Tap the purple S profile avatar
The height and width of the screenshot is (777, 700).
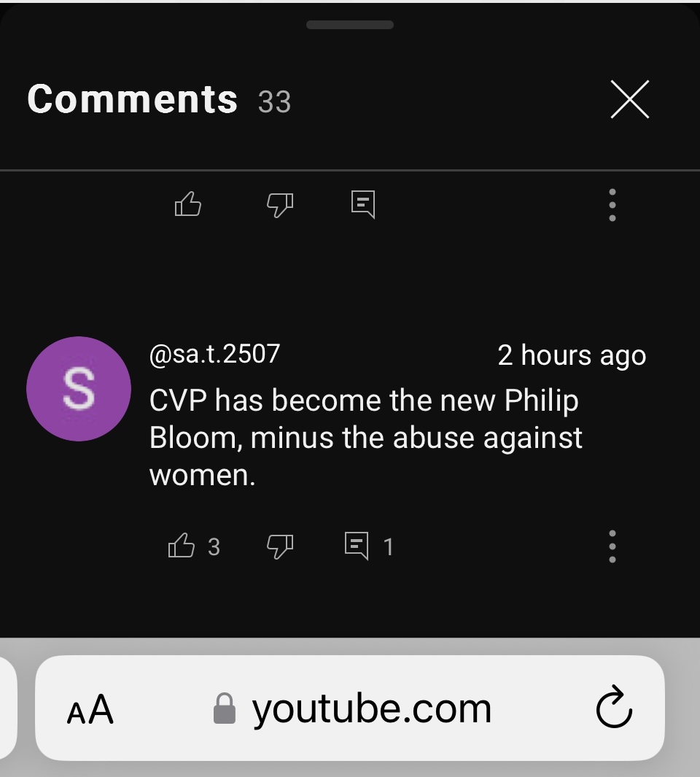(x=79, y=388)
